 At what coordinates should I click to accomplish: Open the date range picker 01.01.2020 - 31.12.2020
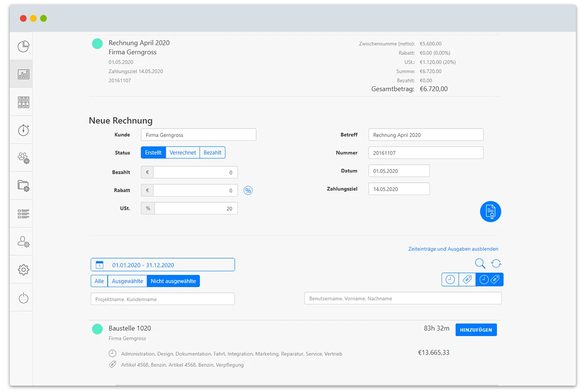click(x=163, y=265)
